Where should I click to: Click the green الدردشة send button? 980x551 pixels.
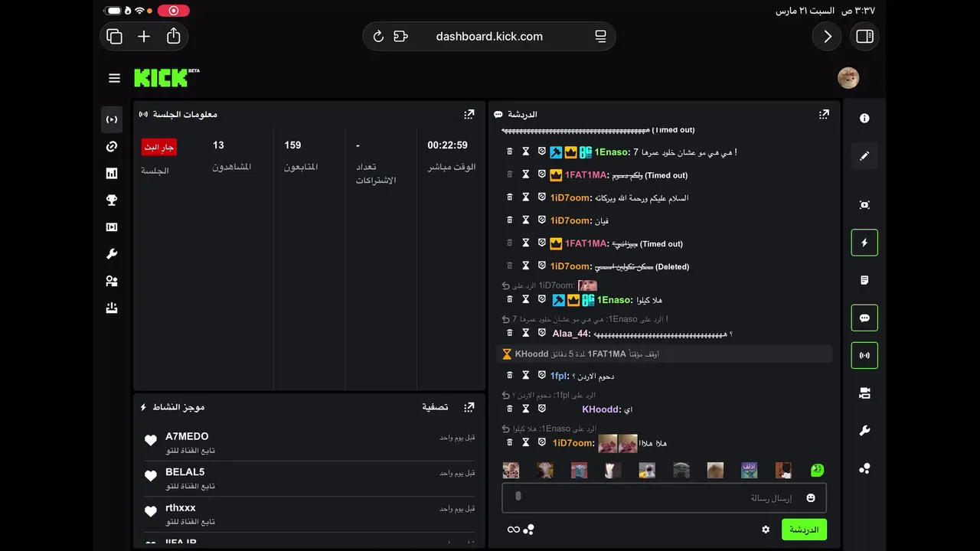pyautogui.click(x=804, y=530)
